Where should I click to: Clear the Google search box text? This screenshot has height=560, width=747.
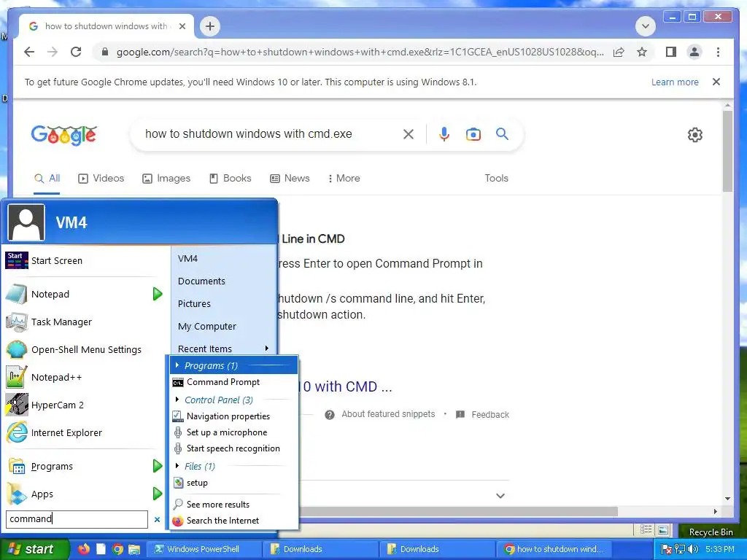pyautogui.click(x=409, y=134)
